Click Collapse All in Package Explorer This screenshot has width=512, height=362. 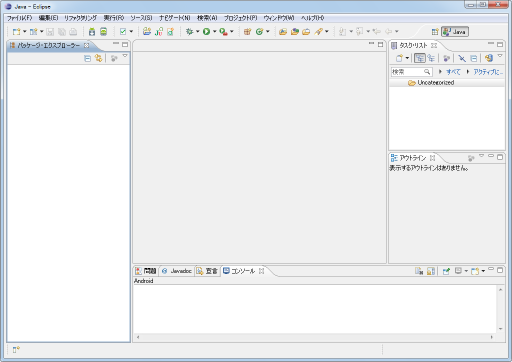tap(87, 59)
